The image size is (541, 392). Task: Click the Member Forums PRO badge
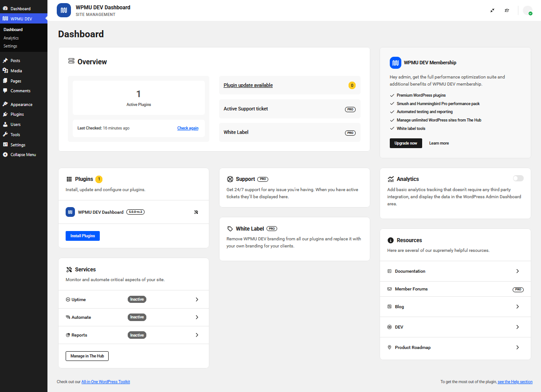518,289
